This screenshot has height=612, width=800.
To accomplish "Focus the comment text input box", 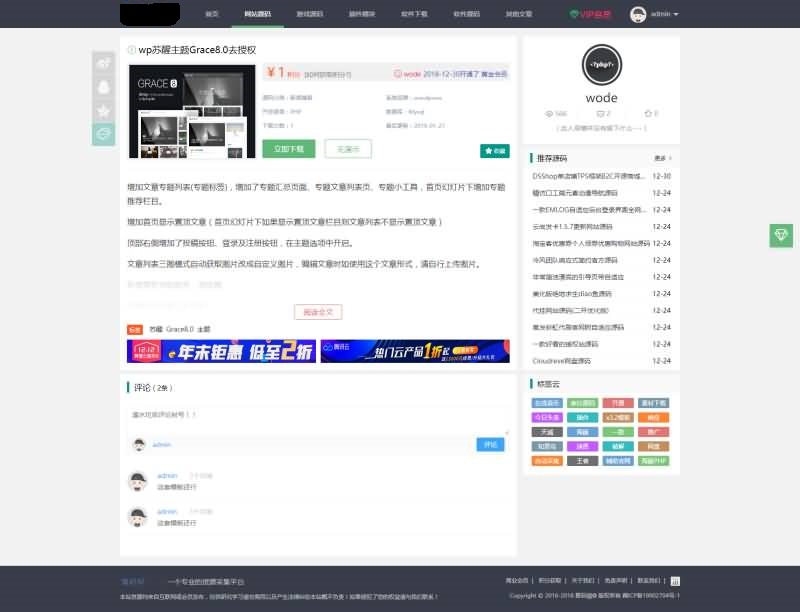I will click(317, 419).
